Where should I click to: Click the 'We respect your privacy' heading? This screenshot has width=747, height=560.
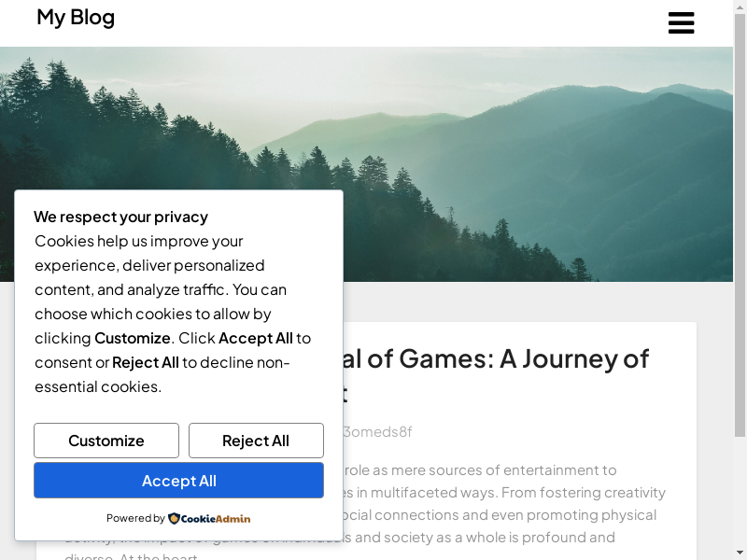coord(121,217)
